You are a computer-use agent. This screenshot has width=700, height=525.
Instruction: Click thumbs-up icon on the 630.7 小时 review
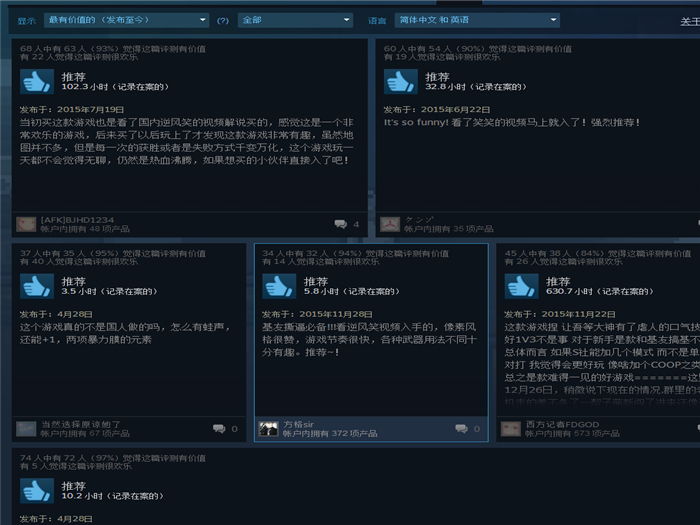pyautogui.click(x=520, y=286)
